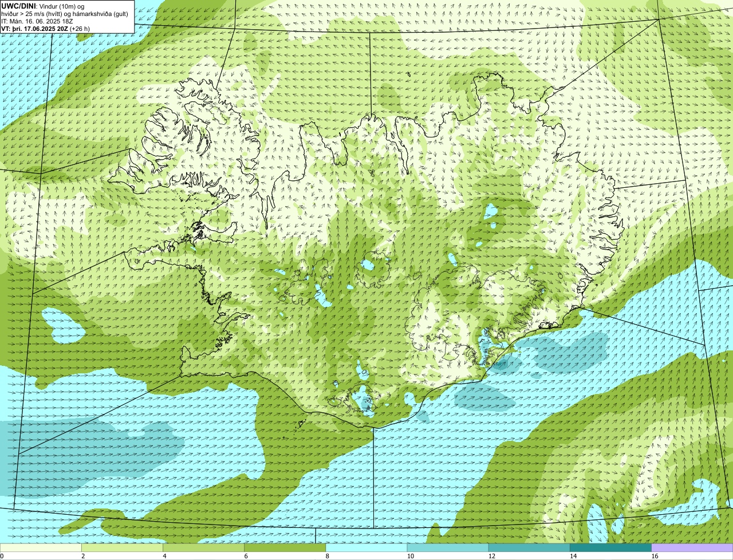Click the scale label '10'

(x=410, y=556)
